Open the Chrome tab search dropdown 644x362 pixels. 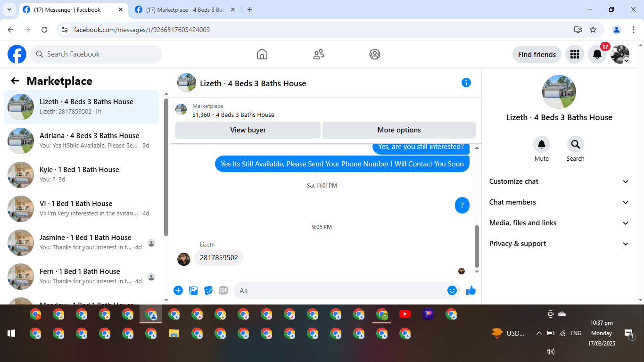[x=9, y=9]
